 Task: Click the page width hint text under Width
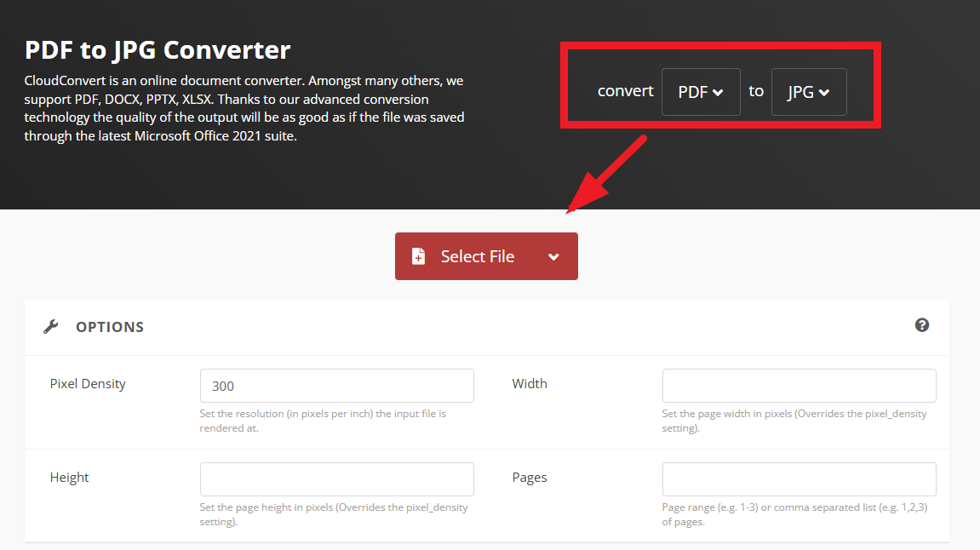click(794, 421)
